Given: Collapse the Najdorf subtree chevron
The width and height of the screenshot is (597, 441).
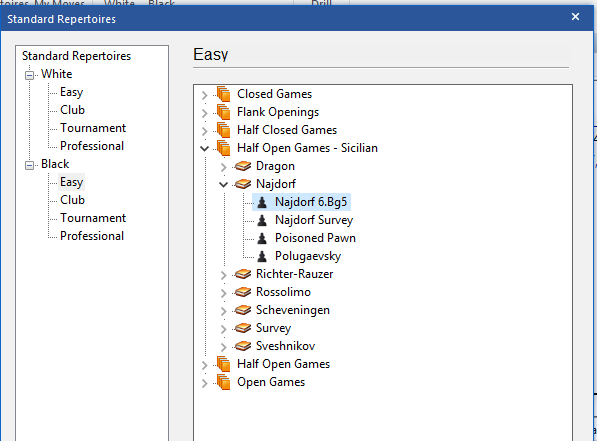Looking at the screenshot, I should [x=223, y=184].
